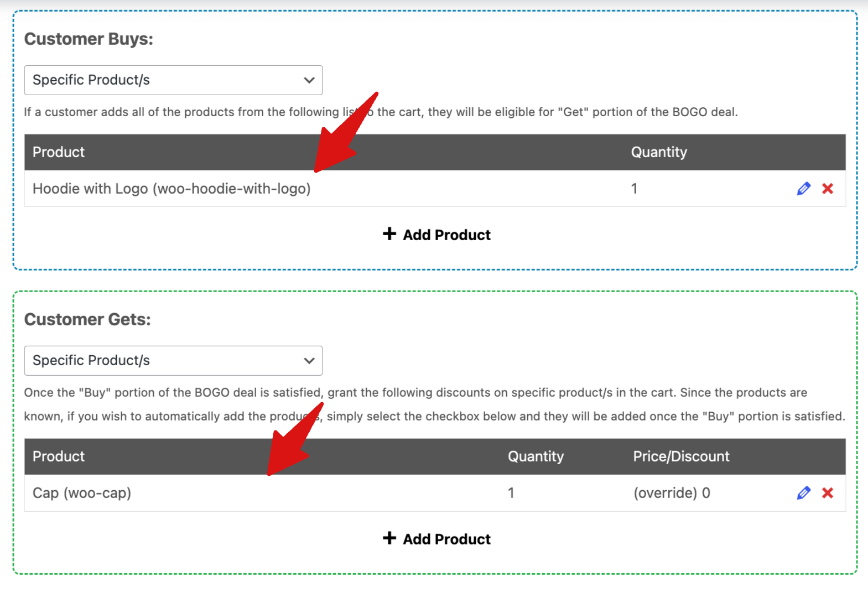
Task: Click the (override) 0 price value
Action: [x=672, y=493]
